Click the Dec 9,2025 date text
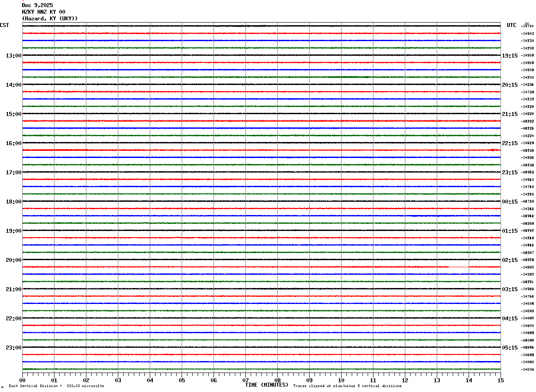This screenshot has height=392, width=536. click(x=37, y=5)
